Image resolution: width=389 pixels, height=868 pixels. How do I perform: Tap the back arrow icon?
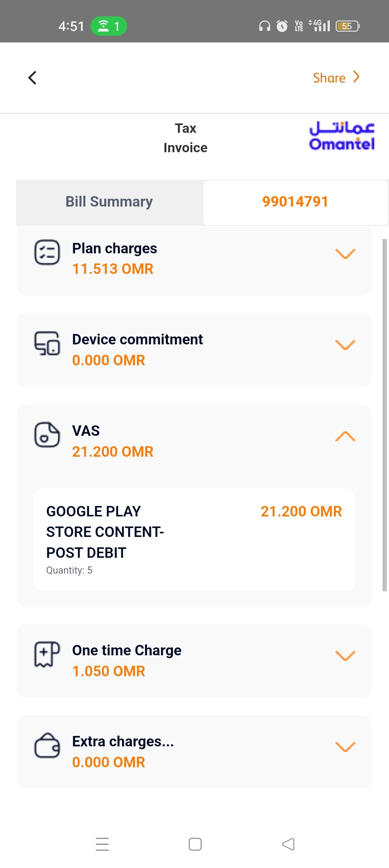click(x=32, y=78)
